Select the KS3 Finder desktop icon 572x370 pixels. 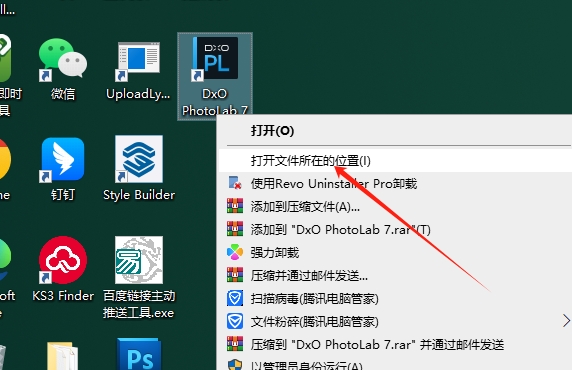click(63, 269)
